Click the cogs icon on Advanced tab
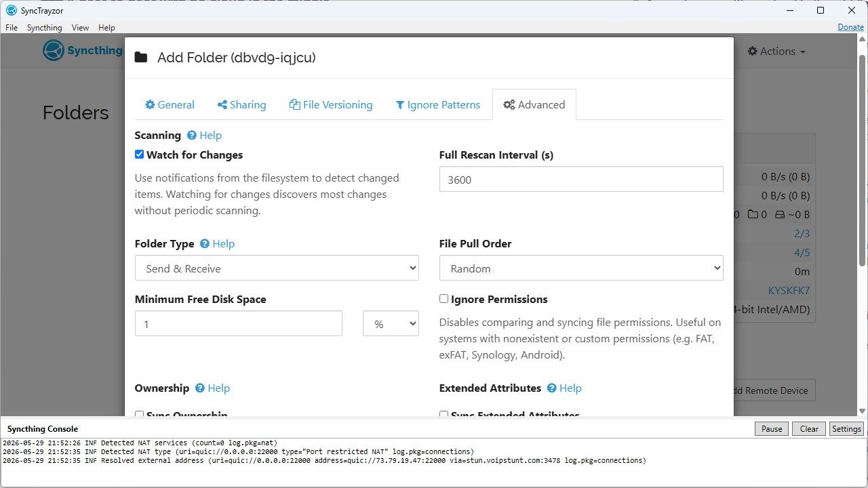This screenshot has height=488, width=868. point(509,105)
